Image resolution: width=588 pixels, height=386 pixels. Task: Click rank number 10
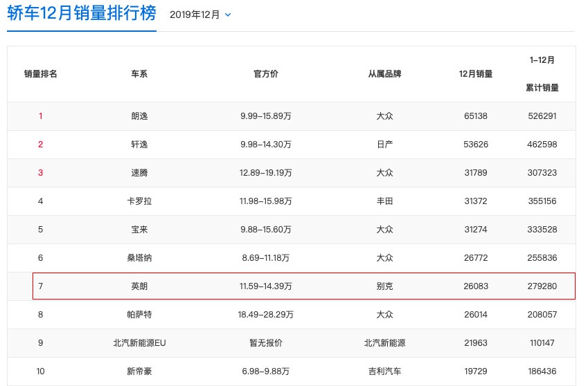coord(40,371)
